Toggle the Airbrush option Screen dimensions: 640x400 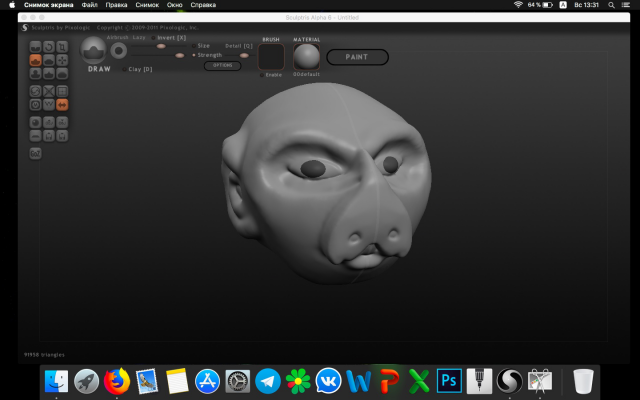pos(118,37)
